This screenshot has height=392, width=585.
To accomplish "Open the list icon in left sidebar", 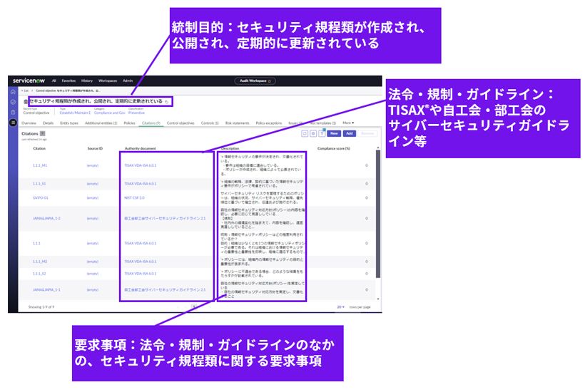I will [13, 123].
